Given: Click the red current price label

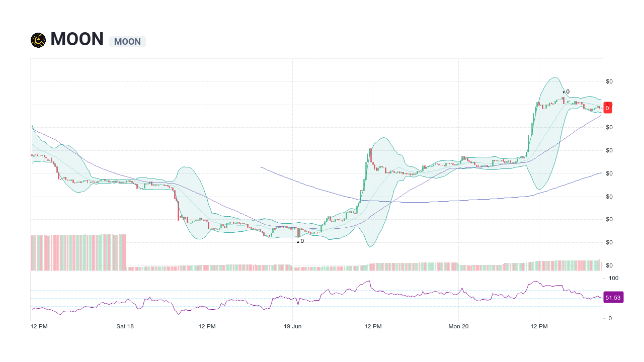Looking at the screenshot, I should coord(607,108).
